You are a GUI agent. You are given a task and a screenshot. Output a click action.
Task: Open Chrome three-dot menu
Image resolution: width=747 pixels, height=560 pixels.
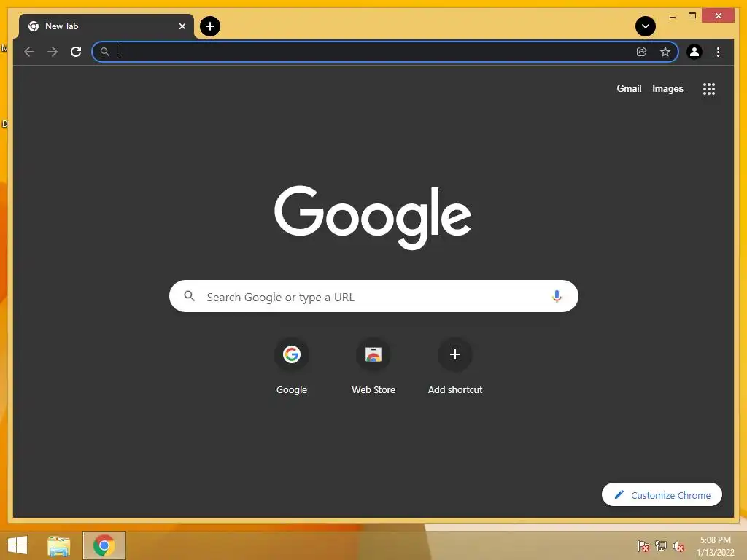pyautogui.click(x=718, y=52)
